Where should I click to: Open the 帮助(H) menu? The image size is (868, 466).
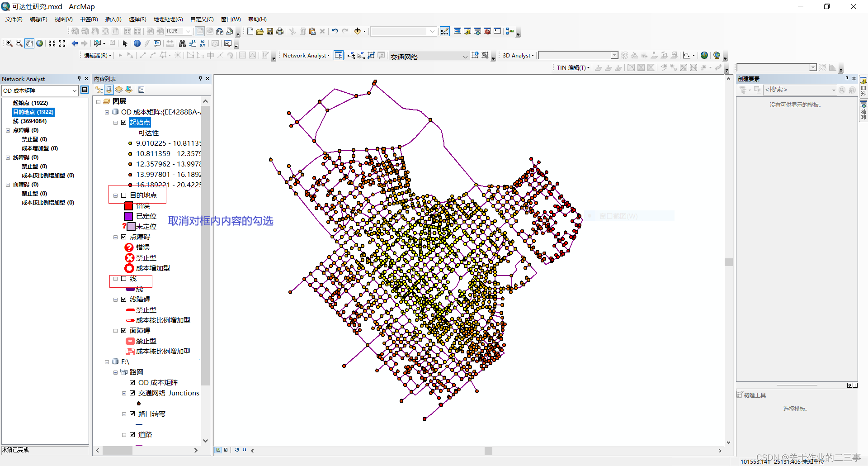coord(257,19)
